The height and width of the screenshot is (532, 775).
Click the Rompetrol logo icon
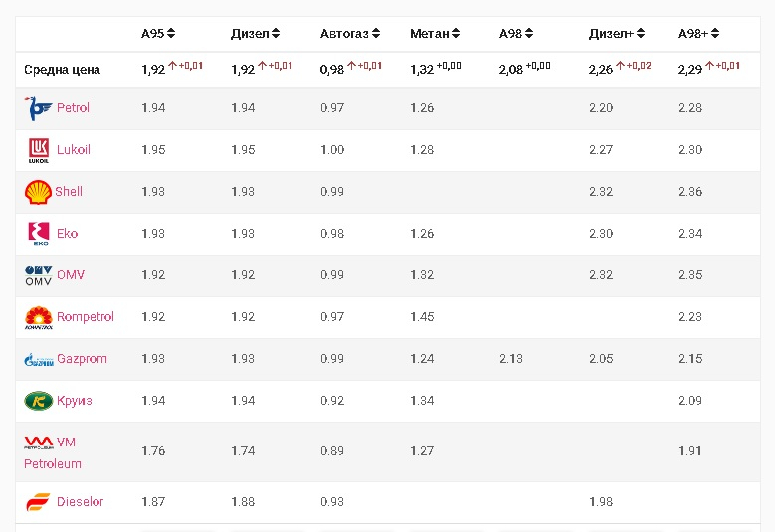[x=38, y=317]
